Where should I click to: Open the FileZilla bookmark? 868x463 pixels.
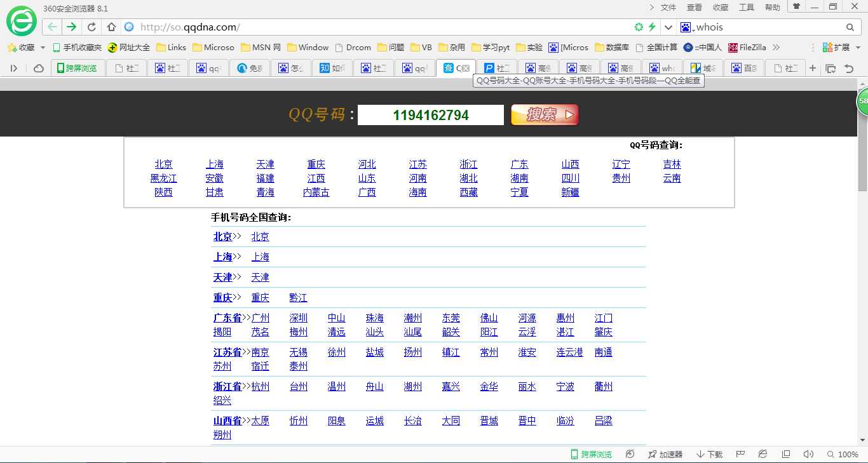[x=747, y=48]
